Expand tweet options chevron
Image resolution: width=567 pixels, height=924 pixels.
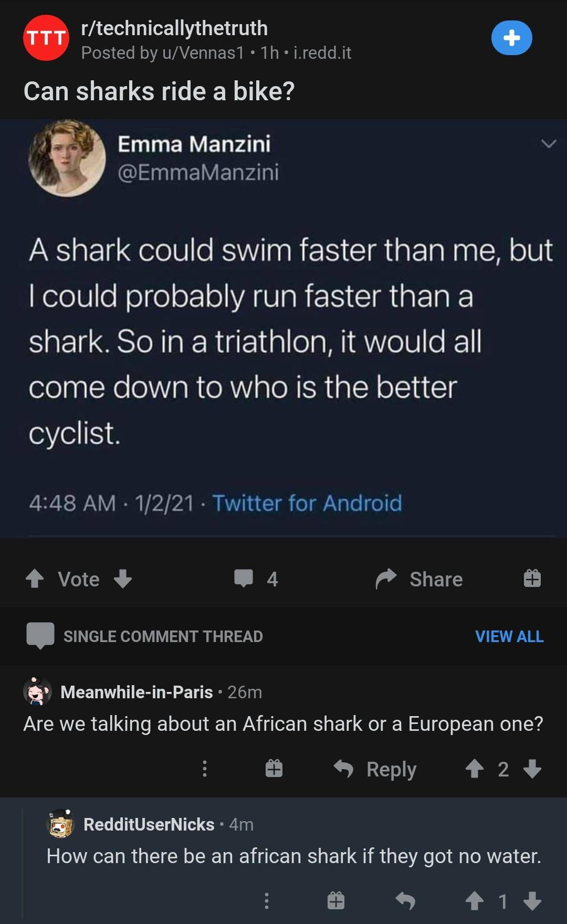549,143
